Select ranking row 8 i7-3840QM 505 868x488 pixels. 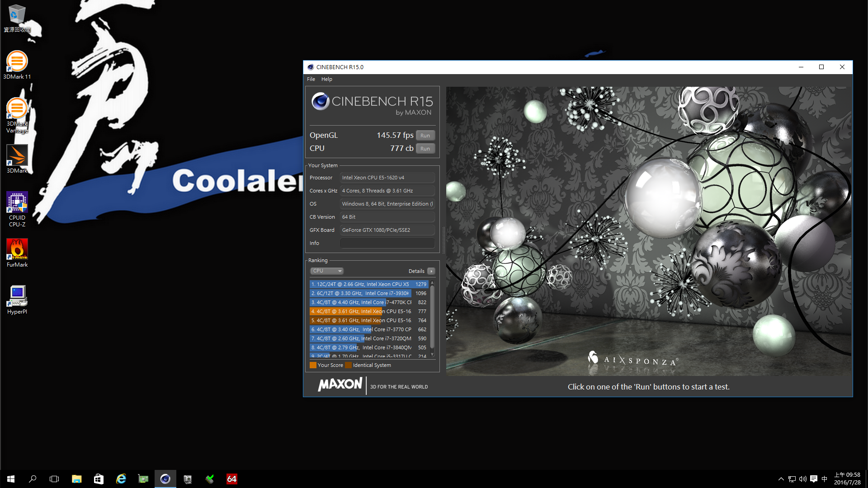[369, 347]
